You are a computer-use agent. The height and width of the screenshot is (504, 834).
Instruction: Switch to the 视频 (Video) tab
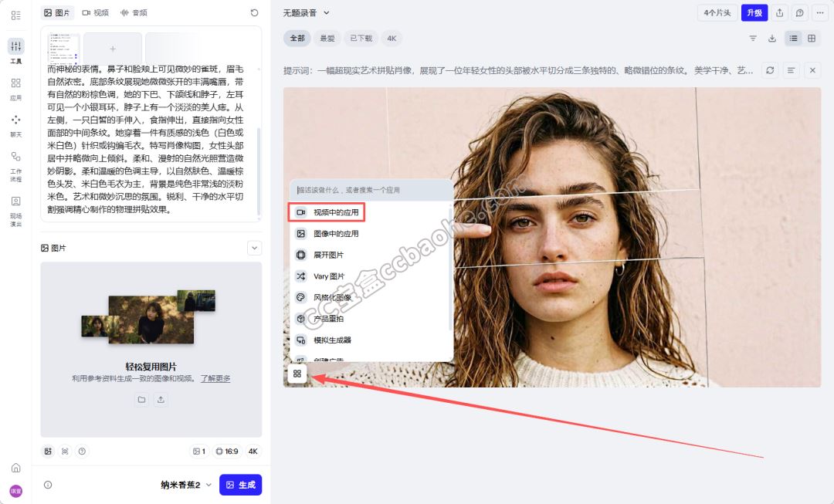coord(95,13)
